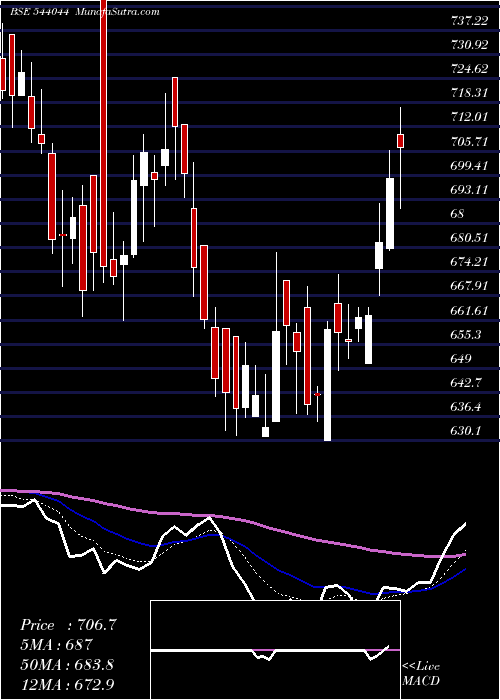Click the 12MA : 672.9 readout
500x700 pixels.
[67, 684]
